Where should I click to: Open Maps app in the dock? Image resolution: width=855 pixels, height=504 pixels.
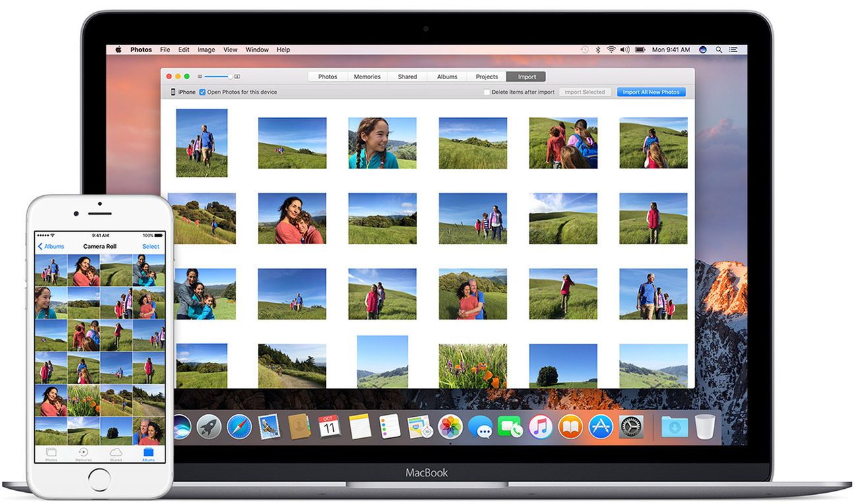point(420,427)
